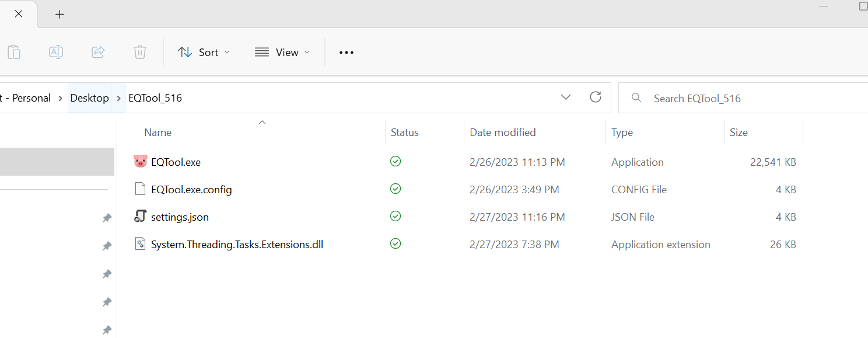The image size is (868, 338).
Task: Minimize the File Explorer window
Action: coord(824,7)
